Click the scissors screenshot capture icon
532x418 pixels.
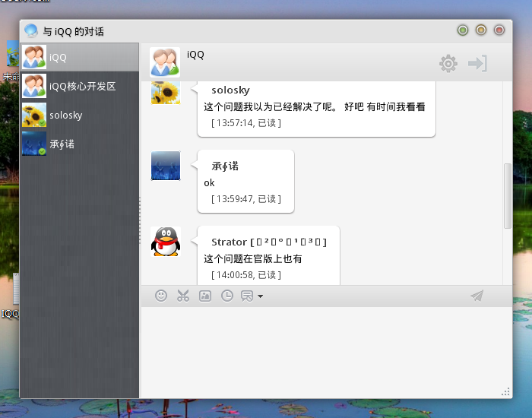(183, 296)
